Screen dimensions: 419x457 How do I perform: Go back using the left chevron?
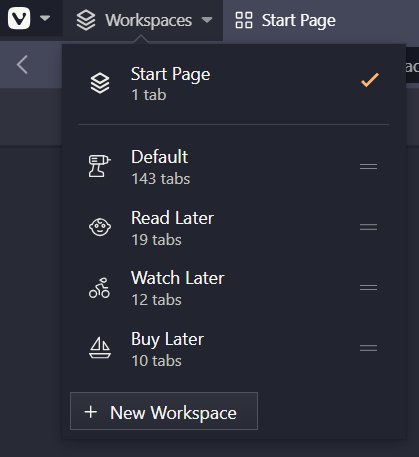pos(22,65)
